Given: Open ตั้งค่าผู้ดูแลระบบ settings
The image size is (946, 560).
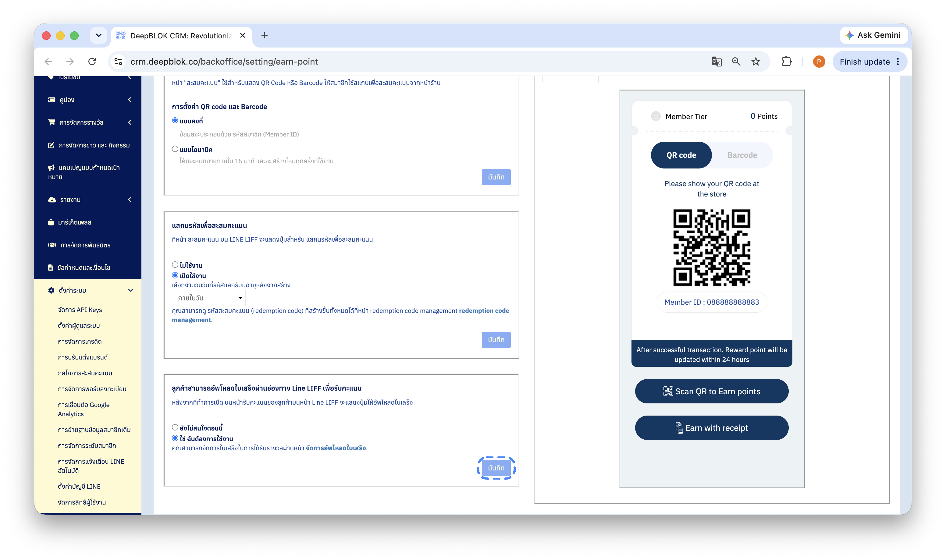Looking at the screenshot, I should point(79,326).
